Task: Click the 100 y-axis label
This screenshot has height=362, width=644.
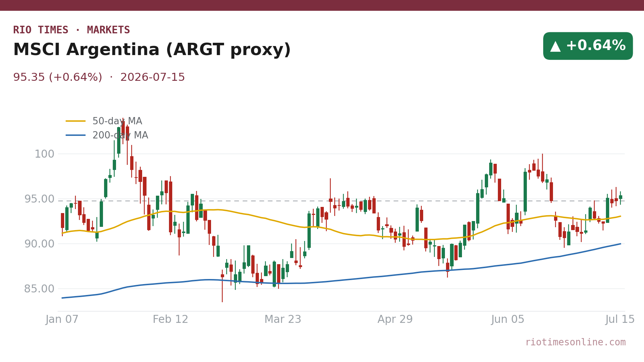Action: point(44,154)
